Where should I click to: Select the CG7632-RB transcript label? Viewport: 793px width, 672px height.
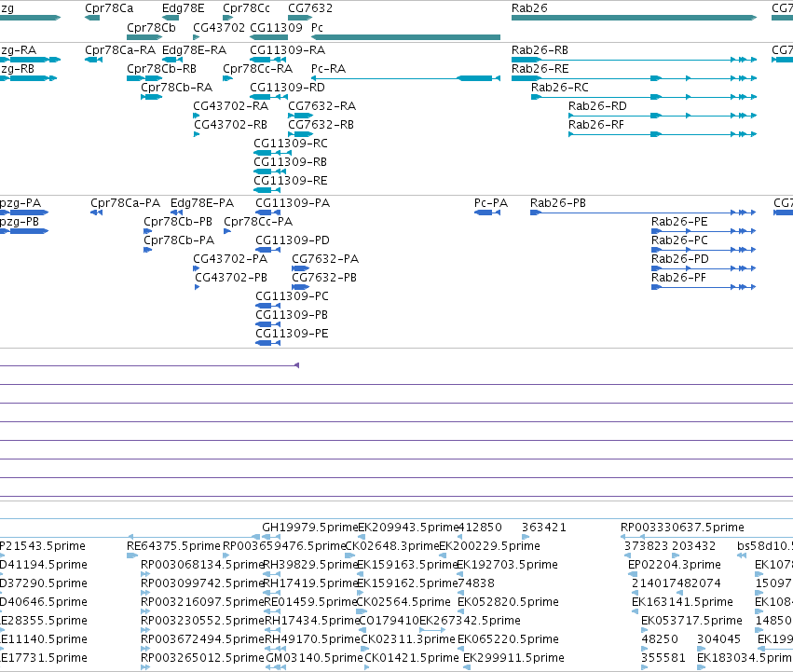pos(321,125)
